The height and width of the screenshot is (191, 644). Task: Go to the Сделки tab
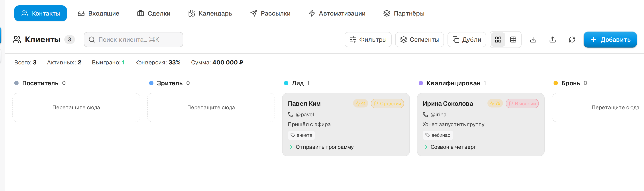pos(154,13)
